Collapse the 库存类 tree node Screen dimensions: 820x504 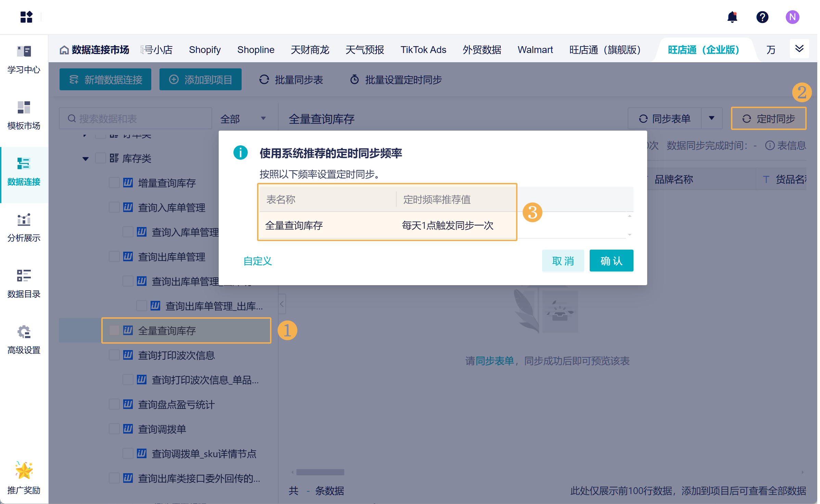(x=86, y=159)
